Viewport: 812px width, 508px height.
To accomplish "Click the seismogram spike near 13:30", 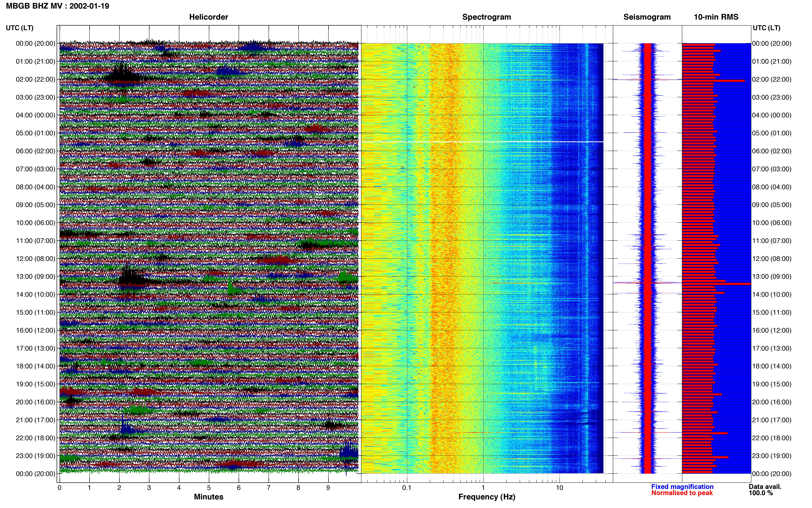I will (x=647, y=283).
